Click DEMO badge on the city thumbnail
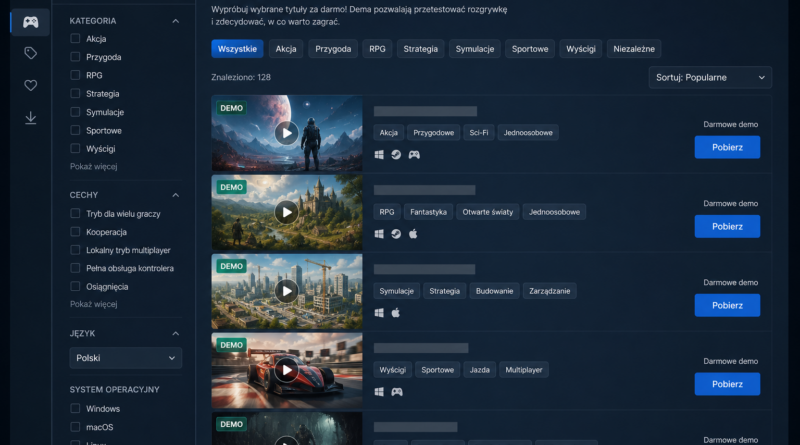 (232, 266)
